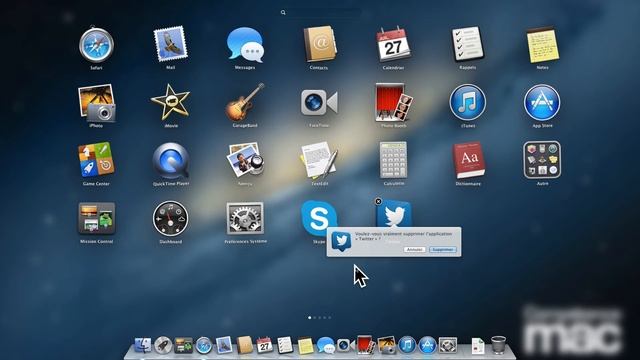Launch Mission Control from Launchpad grid

pyautogui.click(x=97, y=218)
